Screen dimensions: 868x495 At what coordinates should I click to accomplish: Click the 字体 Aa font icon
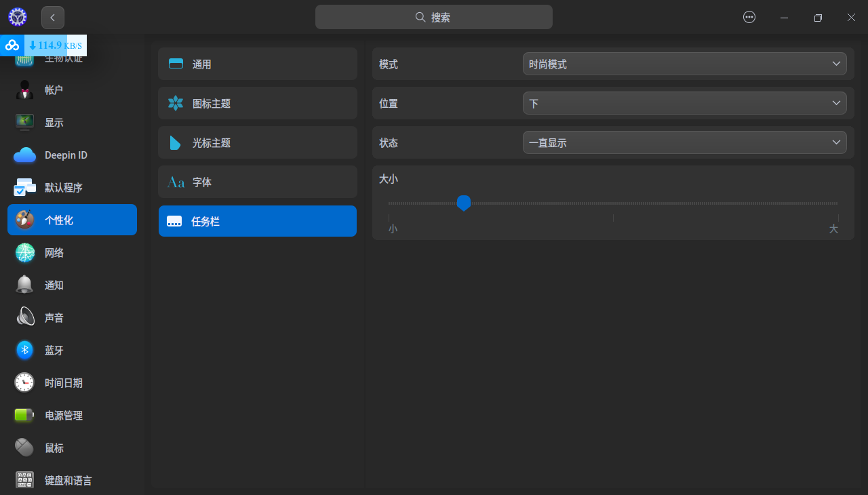[176, 182]
